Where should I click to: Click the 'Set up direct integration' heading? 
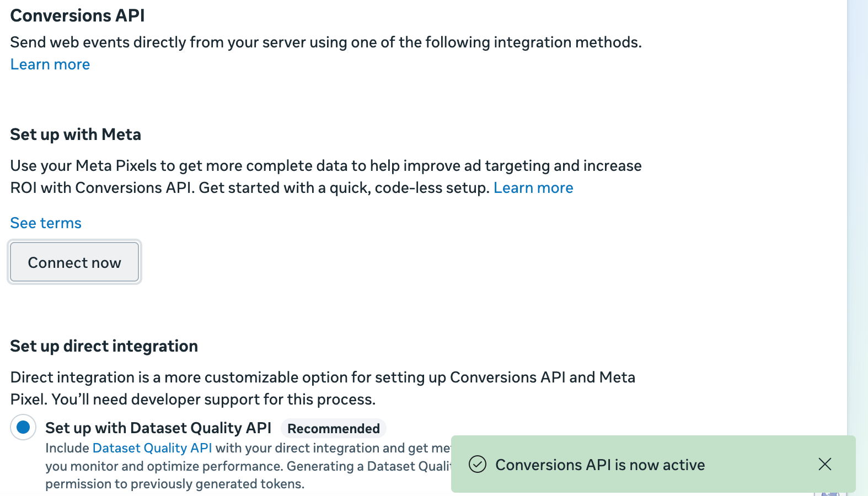tap(104, 346)
